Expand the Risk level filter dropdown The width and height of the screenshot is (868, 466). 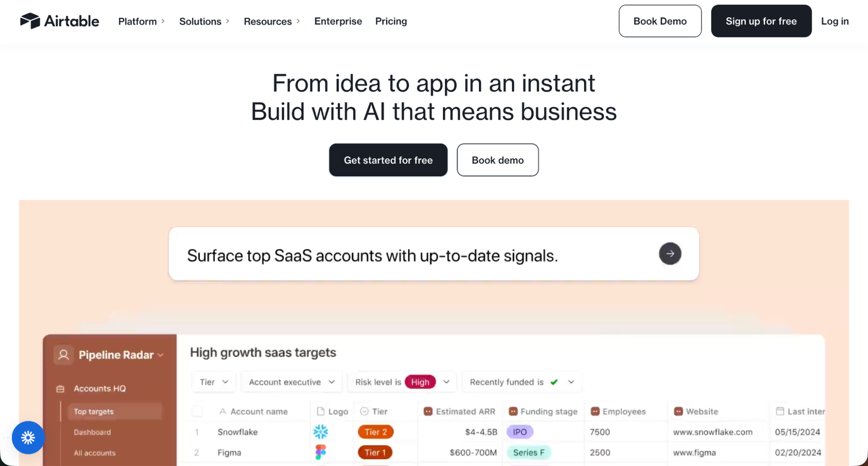(x=446, y=382)
